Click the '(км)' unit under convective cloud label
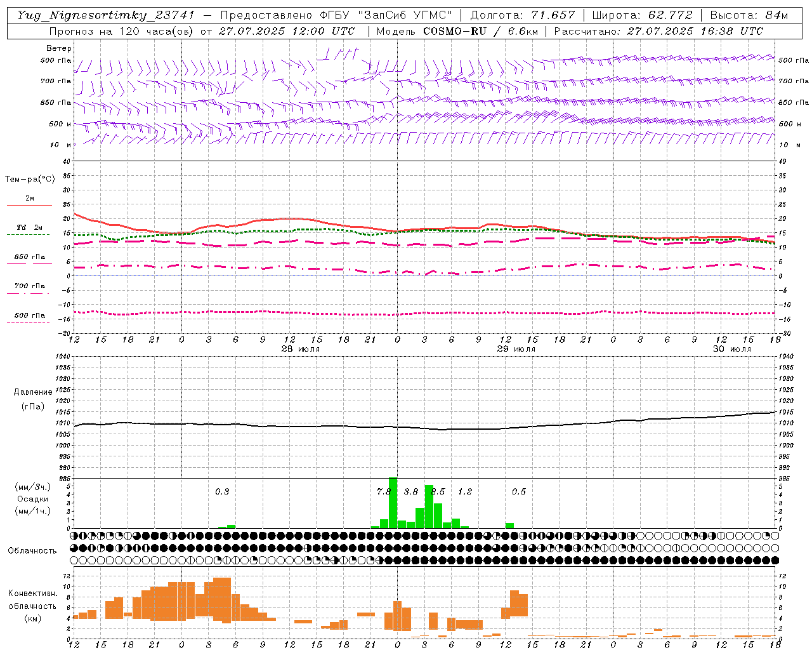This screenshot has height=650, width=812. (33, 618)
